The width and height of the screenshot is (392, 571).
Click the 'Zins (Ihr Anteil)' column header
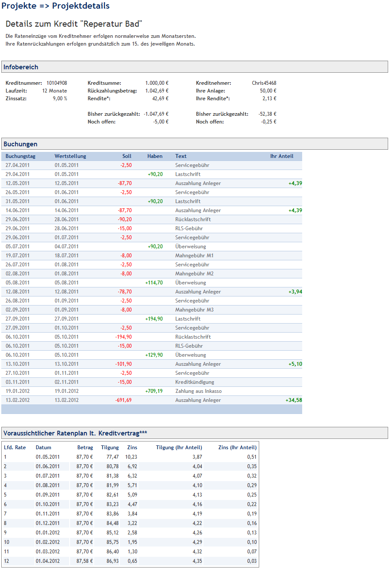tap(237, 448)
